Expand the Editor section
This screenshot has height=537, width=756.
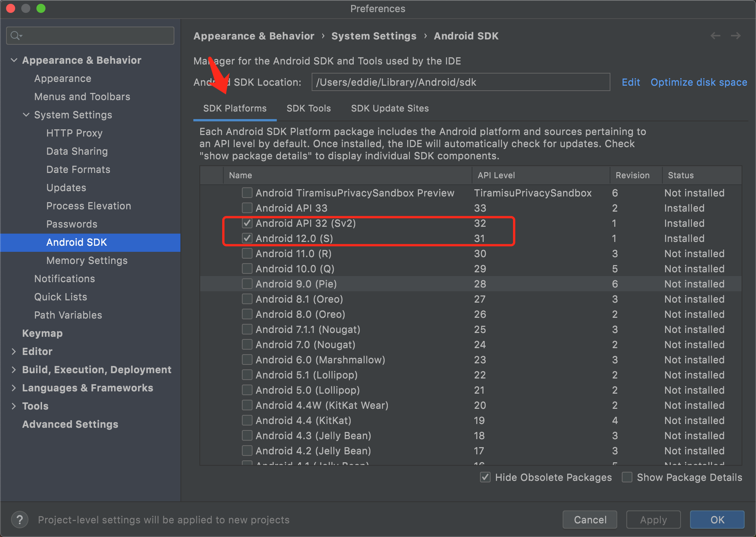click(14, 351)
